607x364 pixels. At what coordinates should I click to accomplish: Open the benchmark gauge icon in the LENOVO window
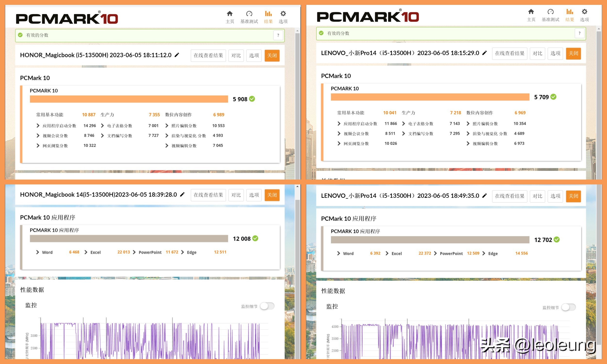pos(550,12)
